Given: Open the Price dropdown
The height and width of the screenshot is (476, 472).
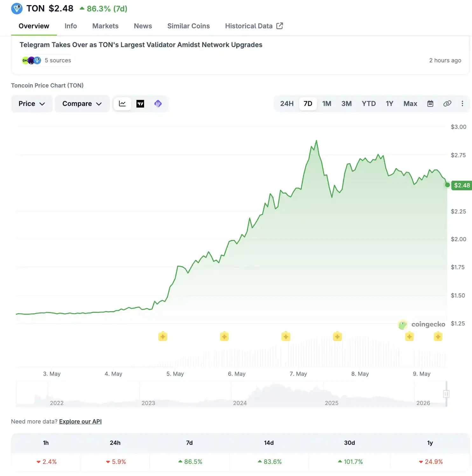Looking at the screenshot, I should (x=32, y=104).
